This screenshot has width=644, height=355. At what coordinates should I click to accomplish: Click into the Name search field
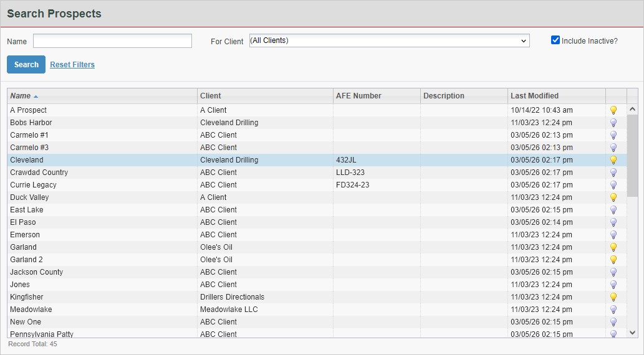click(x=112, y=41)
